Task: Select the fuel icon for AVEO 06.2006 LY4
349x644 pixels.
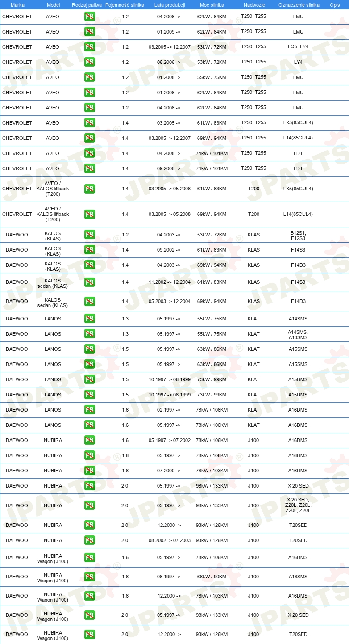Action: pyautogui.click(x=89, y=62)
